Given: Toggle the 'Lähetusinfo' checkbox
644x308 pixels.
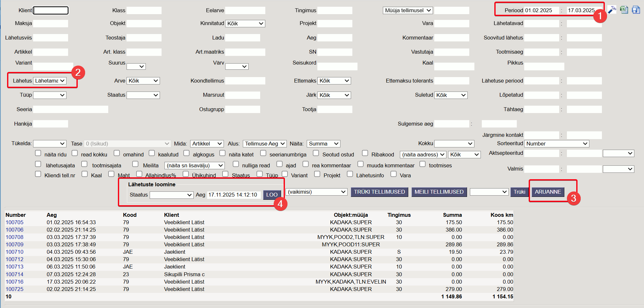Looking at the screenshot, I should (x=350, y=174).
